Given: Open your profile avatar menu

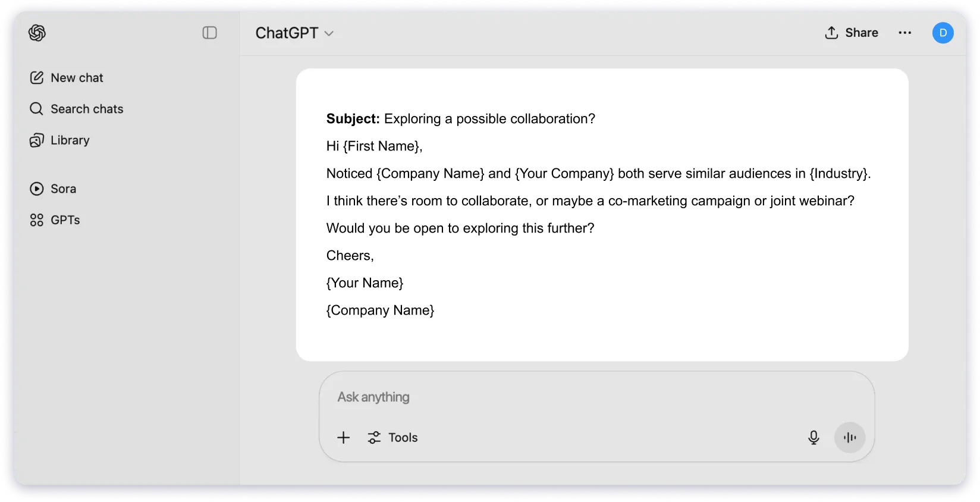Looking at the screenshot, I should coord(943,33).
